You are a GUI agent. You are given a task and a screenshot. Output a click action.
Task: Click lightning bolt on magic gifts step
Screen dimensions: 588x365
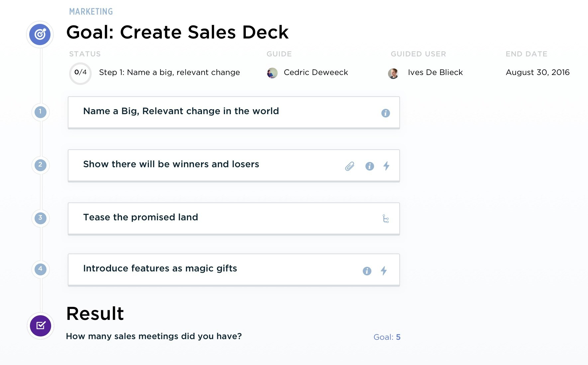pyautogui.click(x=384, y=271)
